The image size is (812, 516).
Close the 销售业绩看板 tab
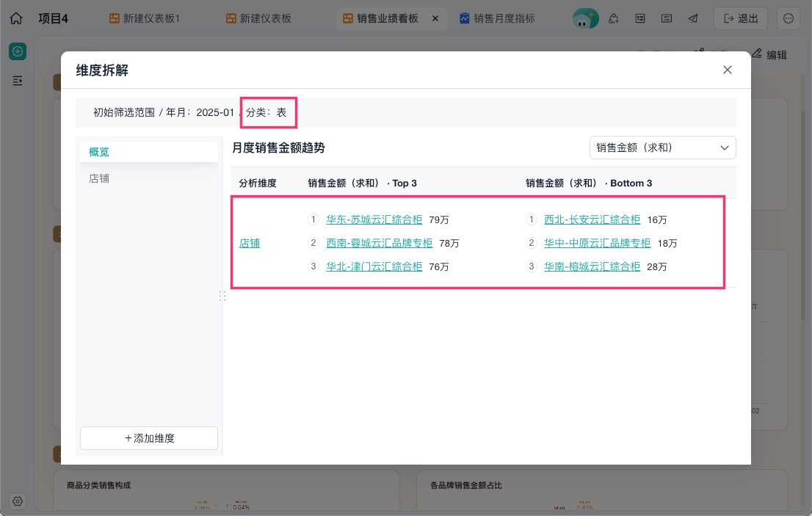pos(435,18)
